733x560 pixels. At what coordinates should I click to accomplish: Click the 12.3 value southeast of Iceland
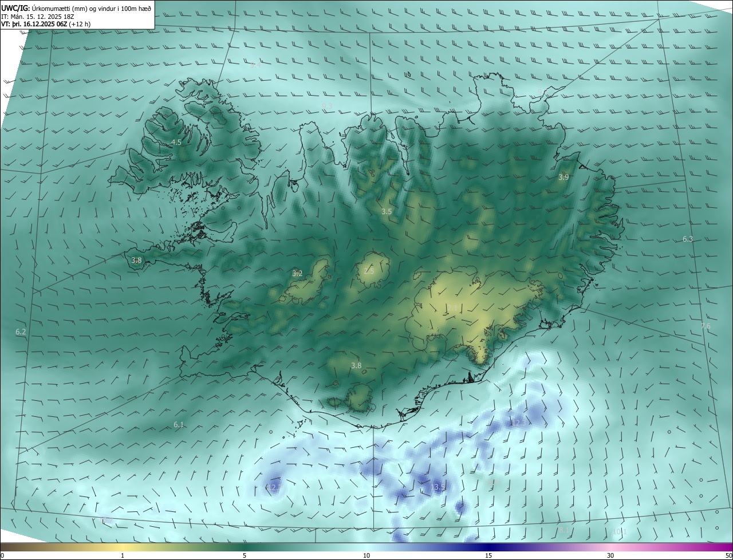coord(518,423)
